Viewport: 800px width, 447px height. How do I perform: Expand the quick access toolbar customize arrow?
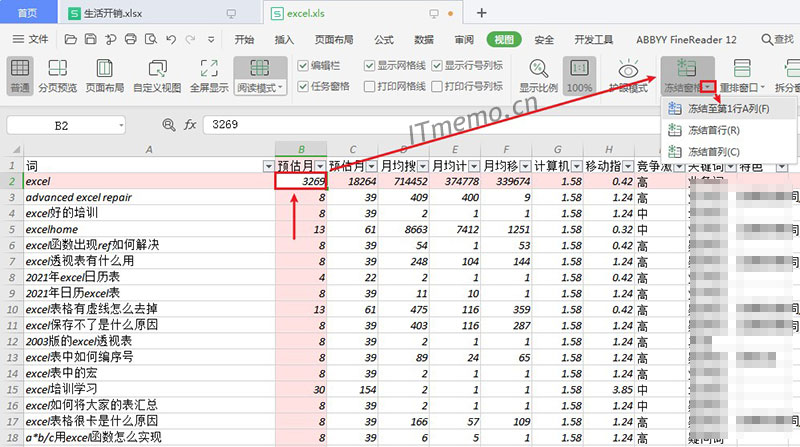tap(211, 39)
